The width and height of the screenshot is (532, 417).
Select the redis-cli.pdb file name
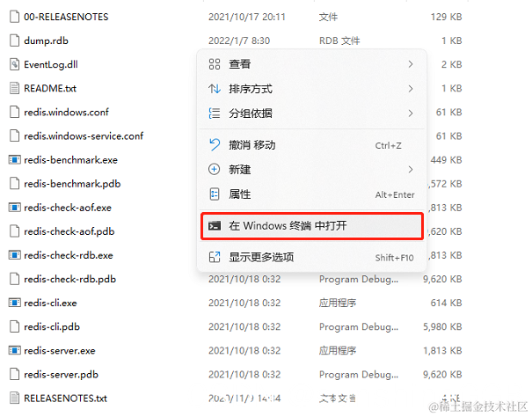pos(52,326)
